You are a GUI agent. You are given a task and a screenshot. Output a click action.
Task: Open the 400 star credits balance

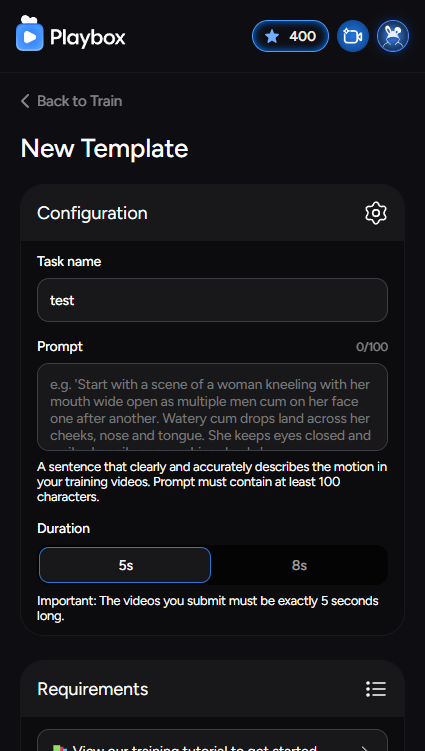click(290, 36)
